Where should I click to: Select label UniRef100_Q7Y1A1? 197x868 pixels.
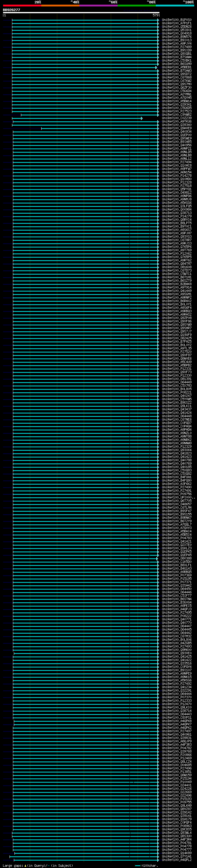click(x=176, y=856)
